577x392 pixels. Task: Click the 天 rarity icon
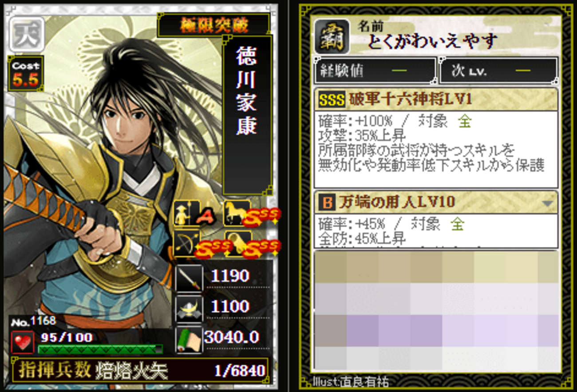point(27,34)
